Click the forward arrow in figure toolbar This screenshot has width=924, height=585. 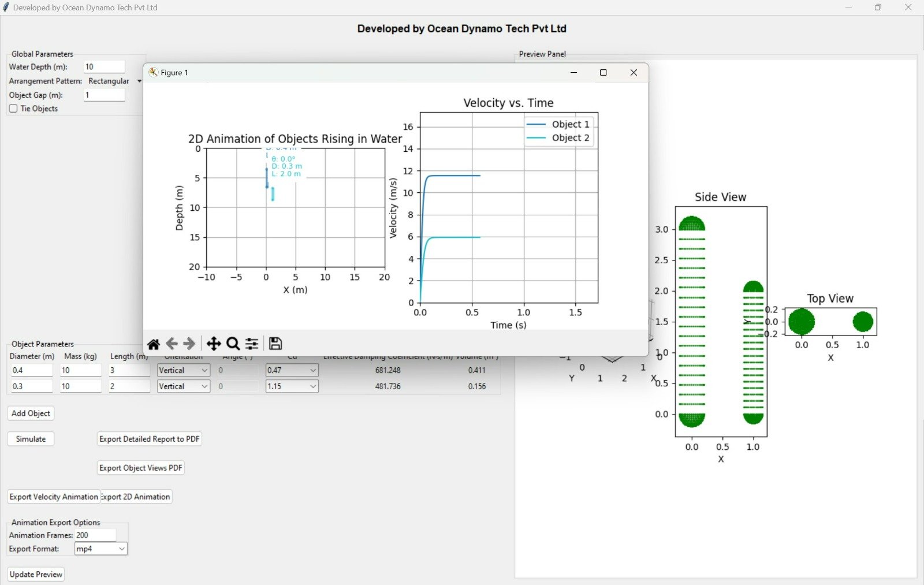189,344
